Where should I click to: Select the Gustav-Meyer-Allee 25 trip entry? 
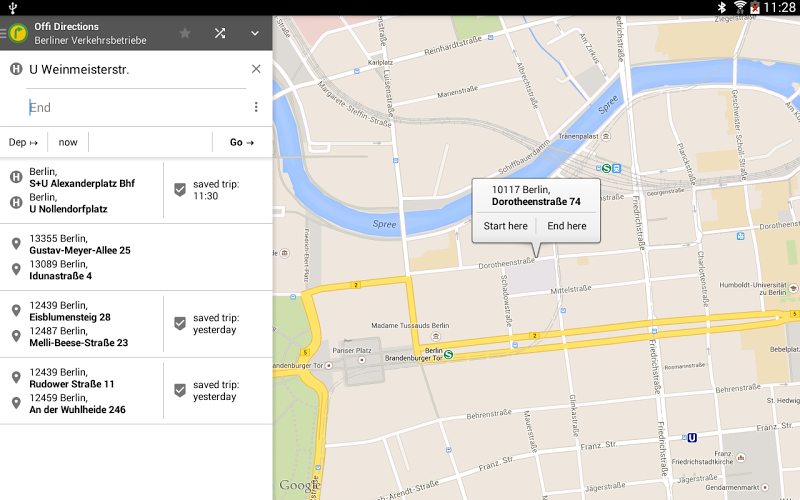(x=80, y=257)
